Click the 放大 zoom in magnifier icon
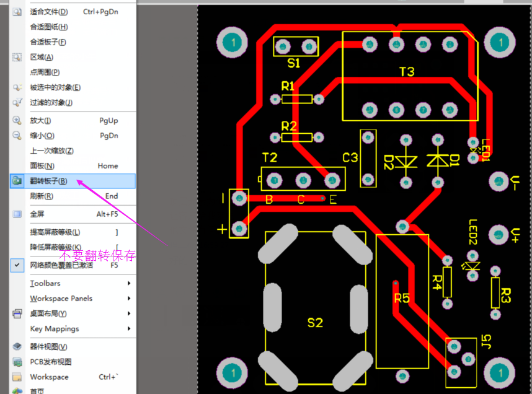Viewport: 532px width, 394px height. pos(17,120)
